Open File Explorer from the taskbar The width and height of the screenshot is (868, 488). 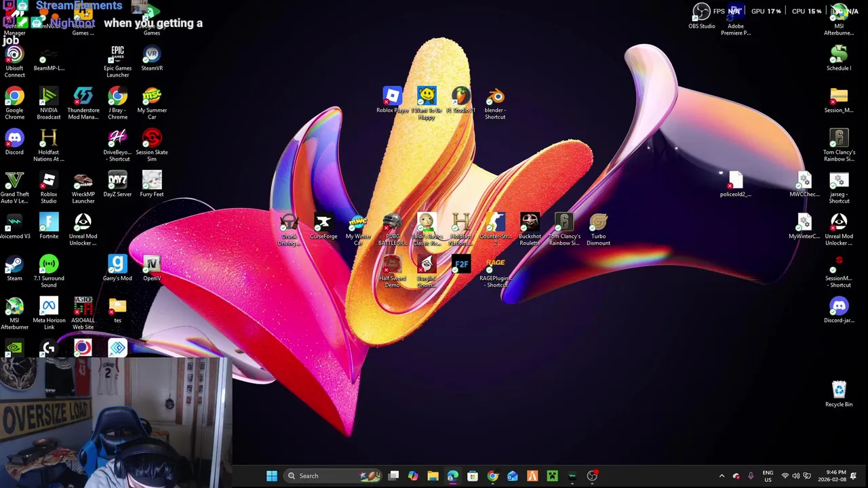pyautogui.click(x=433, y=476)
